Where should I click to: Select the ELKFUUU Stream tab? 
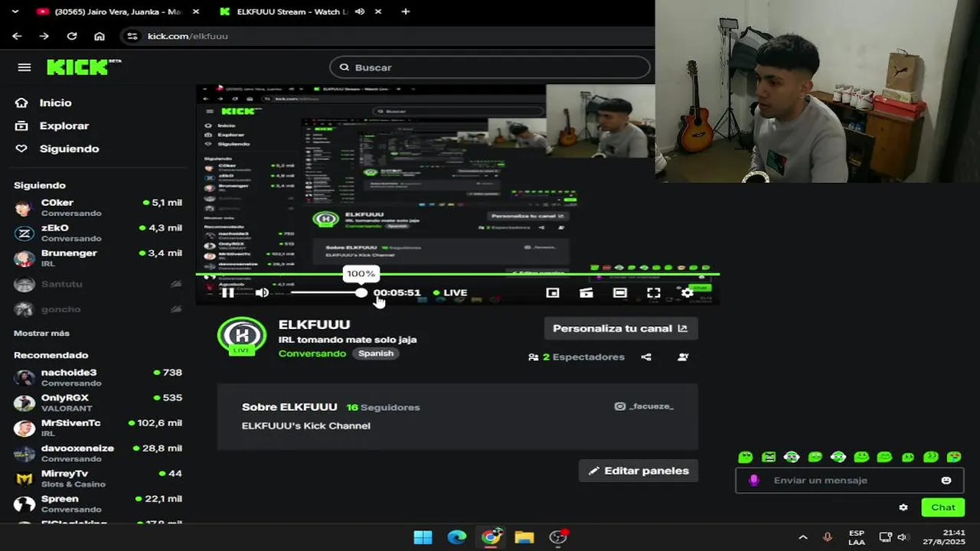point(291,11)
